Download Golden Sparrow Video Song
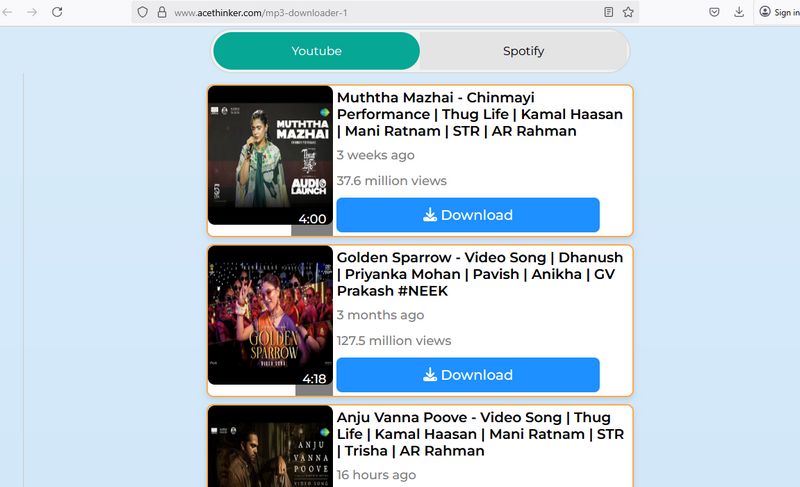The height and width of the screenshot is (487, 800). (468, 375)
